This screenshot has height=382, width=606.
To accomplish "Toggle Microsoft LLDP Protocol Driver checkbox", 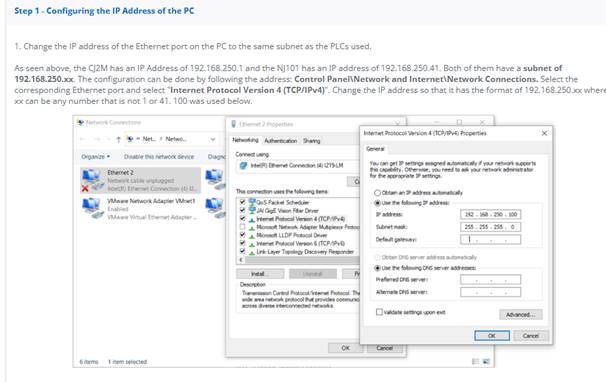I will (242, 235).
